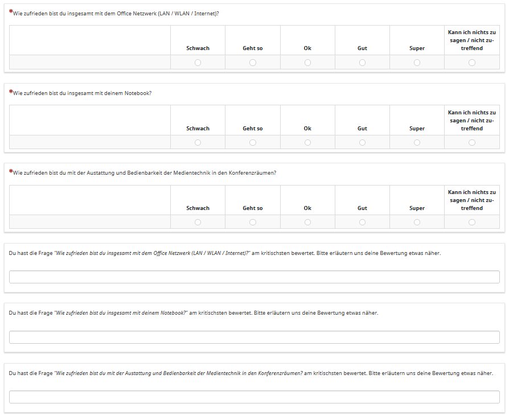Pick 'Super' for Office Netzwerk question
Viewport: 509px width, 420px height.
pyautogui.click(x=417, y=63)
